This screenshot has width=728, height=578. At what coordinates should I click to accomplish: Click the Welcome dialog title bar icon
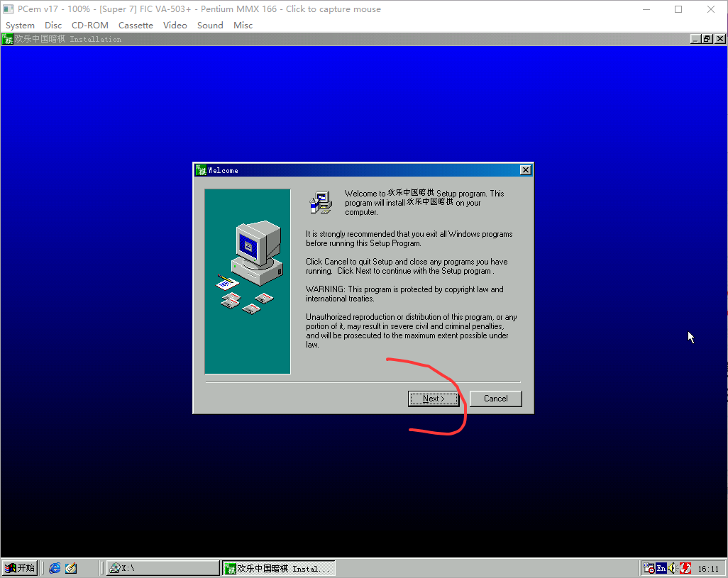(201, 170)
